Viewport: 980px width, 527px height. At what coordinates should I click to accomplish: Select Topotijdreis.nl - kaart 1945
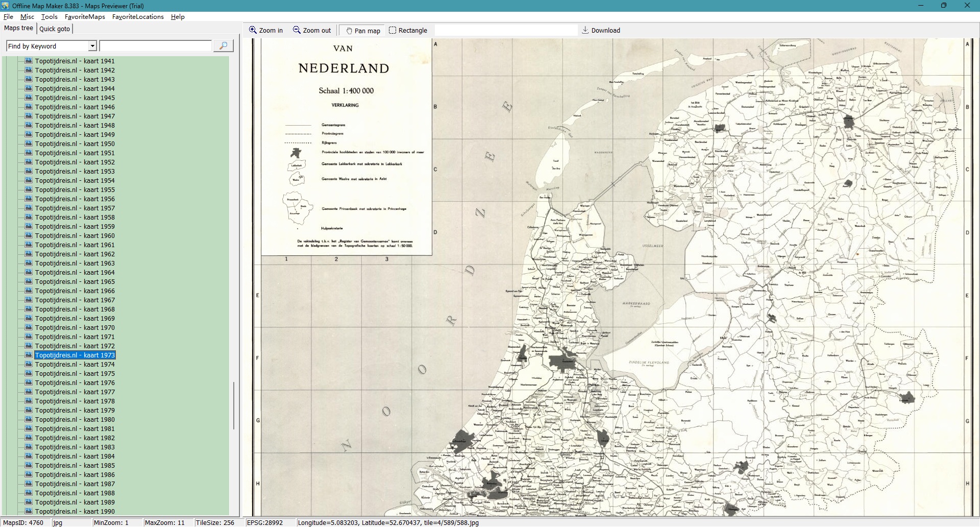coord(75,98)
